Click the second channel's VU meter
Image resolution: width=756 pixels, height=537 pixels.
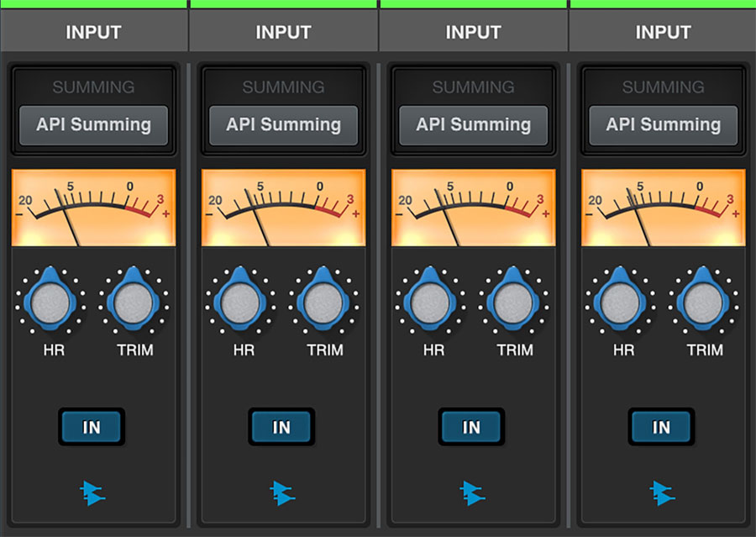click(x=284, y=208)
